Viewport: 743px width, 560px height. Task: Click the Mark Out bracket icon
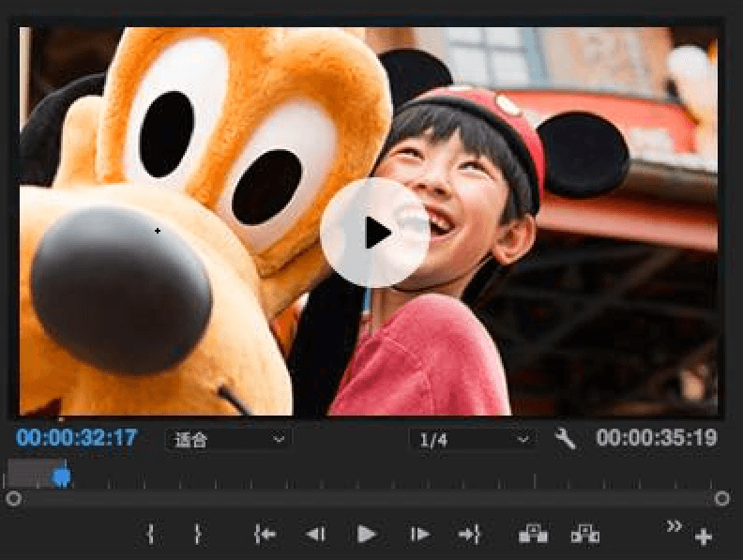[198, 534]
